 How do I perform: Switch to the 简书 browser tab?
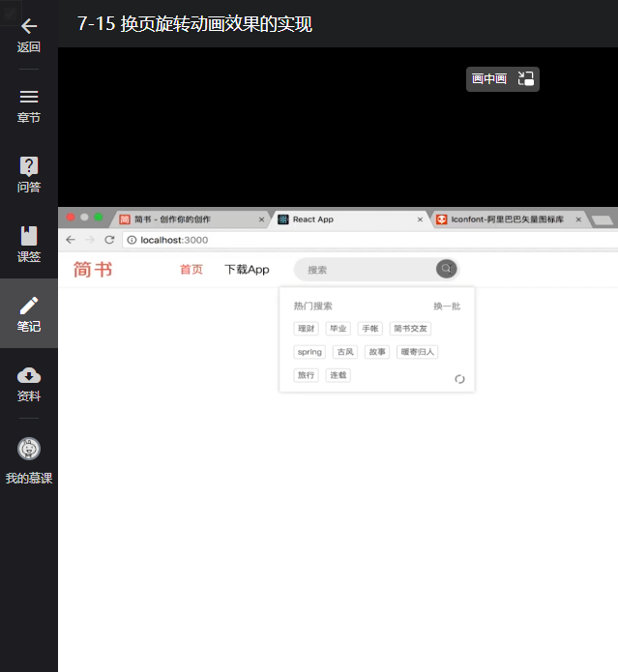pyautogui.click(x=189, y=219)
